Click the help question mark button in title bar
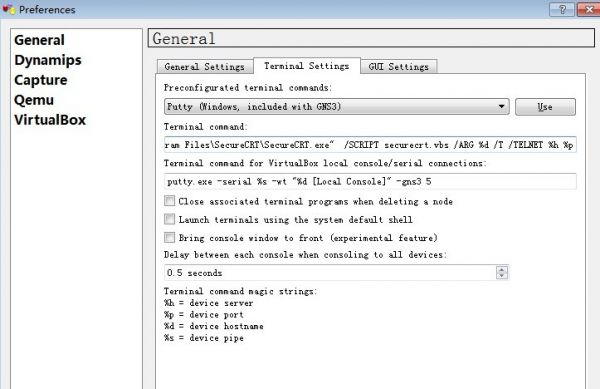This screenshot has width=600, height=389. (562, 9)
